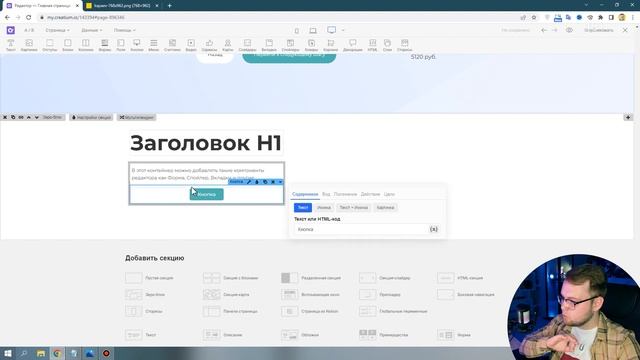The image size is (640, 360).
Task: Click the redo arrow in header
Action: (554, 30)
